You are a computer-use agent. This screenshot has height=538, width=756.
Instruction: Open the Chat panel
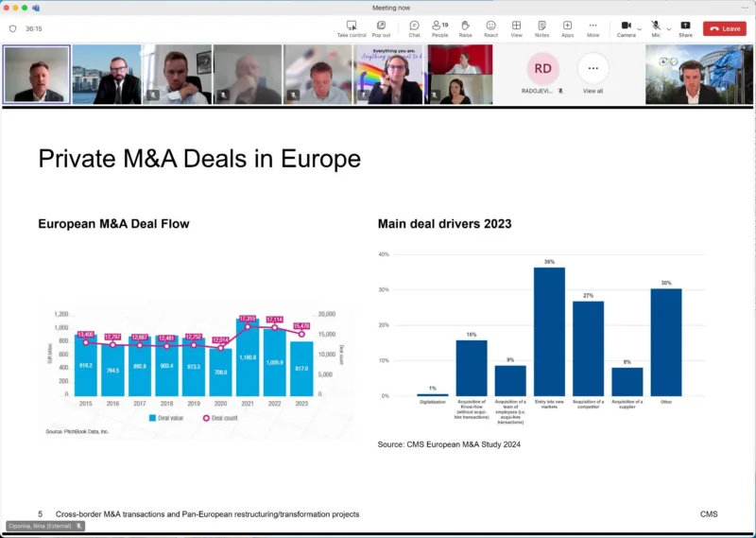(414, 27)
